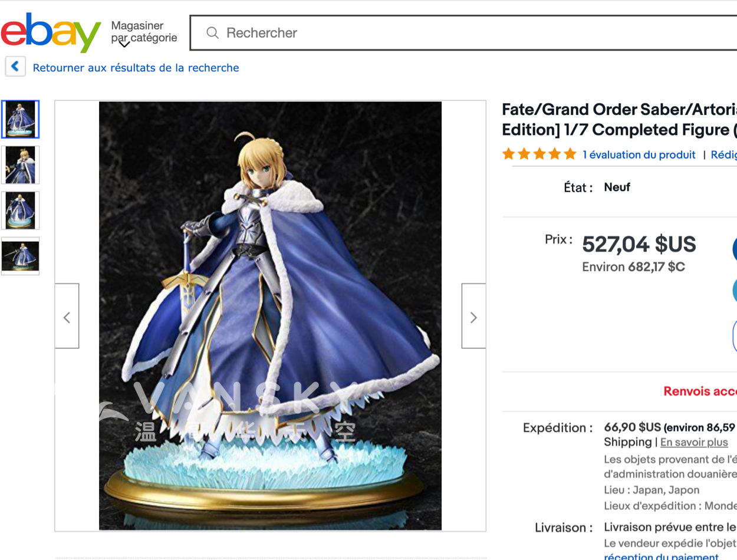Select the third figure thumbnail
737x560 pixels.
click(21, 210)
